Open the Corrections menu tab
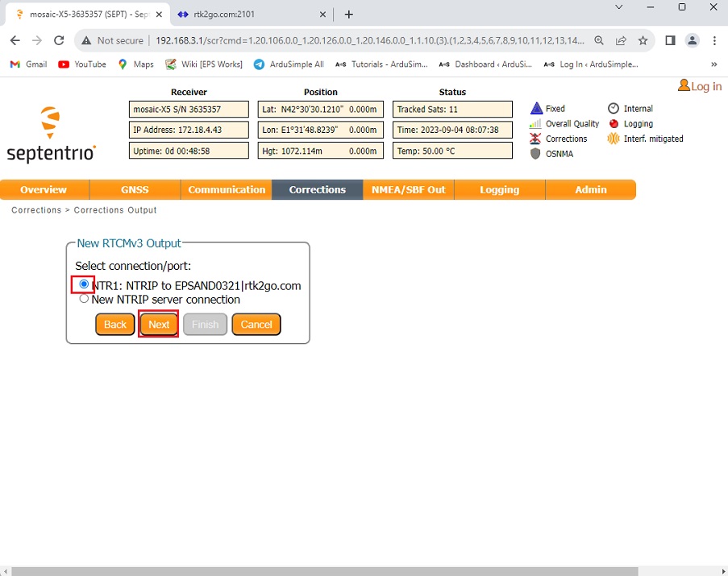The image size is (728, 576). [x=317, y=190]
